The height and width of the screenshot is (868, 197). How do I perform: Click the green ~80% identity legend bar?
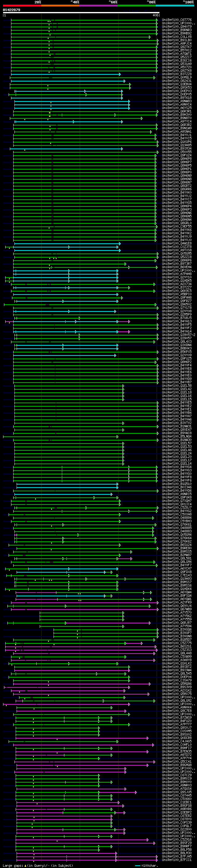tap(137, 6)
